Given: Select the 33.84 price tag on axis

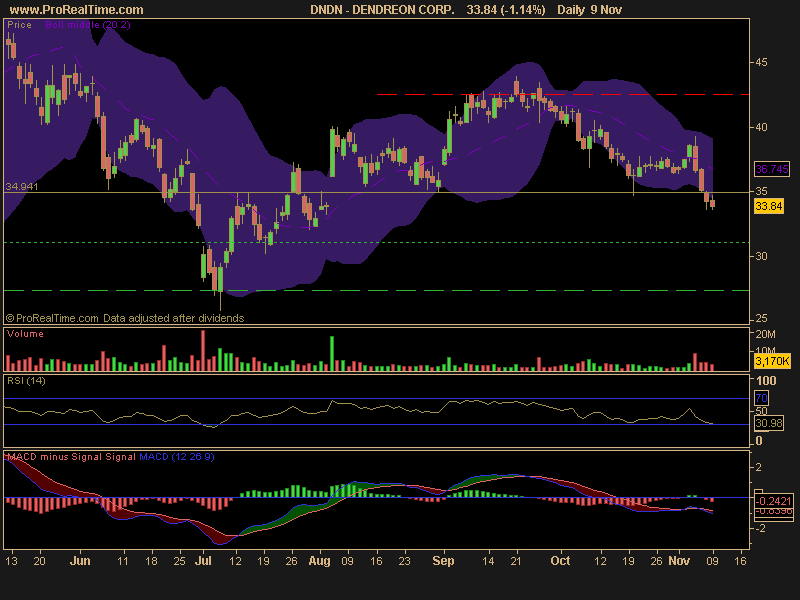Looking at the screenshot, I should (x=769, y=205).
